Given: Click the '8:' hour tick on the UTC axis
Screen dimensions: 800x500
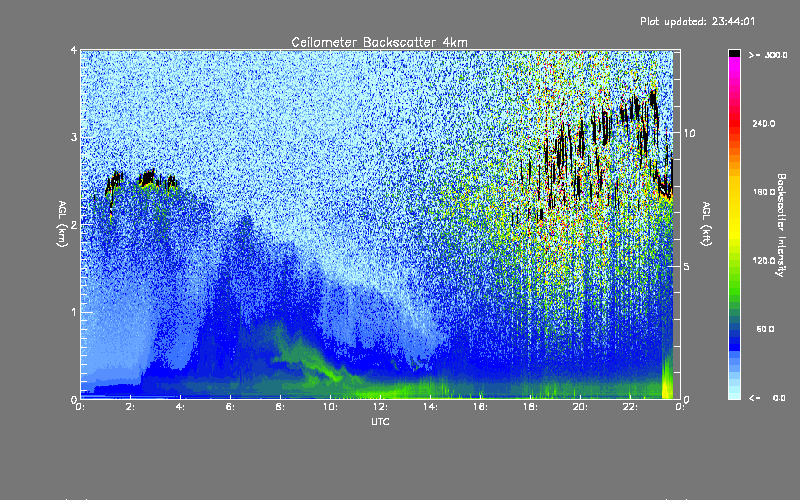Looking at the screenshot, I should pyautogui.click(x=281, y=407).
